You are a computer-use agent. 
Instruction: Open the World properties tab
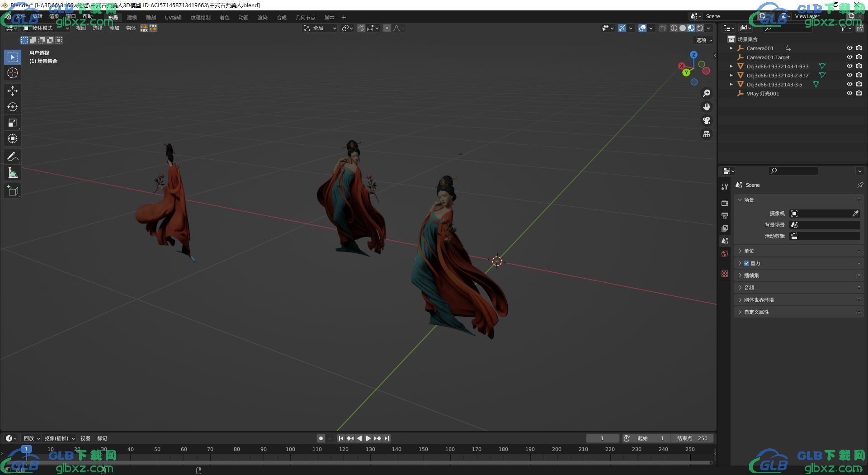(x=725, y=254)
